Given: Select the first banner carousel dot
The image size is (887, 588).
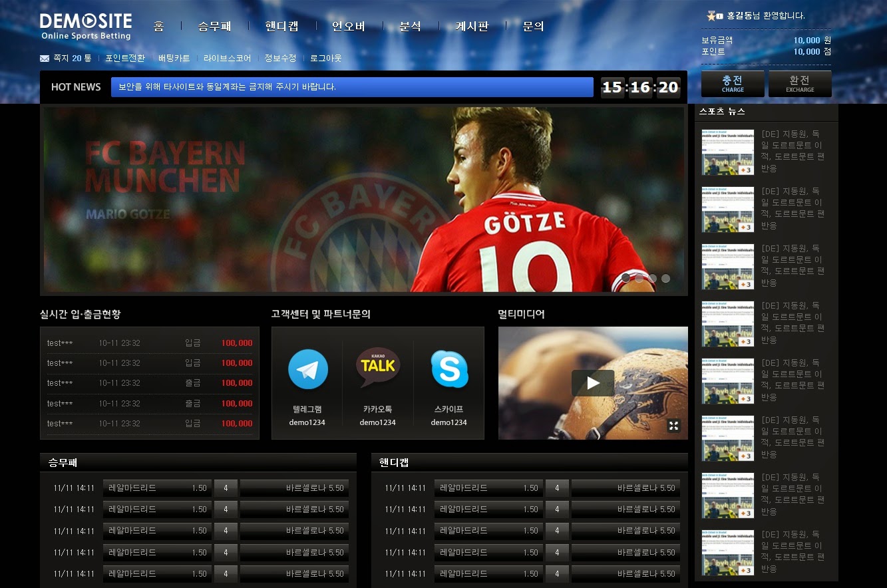Looking at the screenshot, I should point(625,278).
